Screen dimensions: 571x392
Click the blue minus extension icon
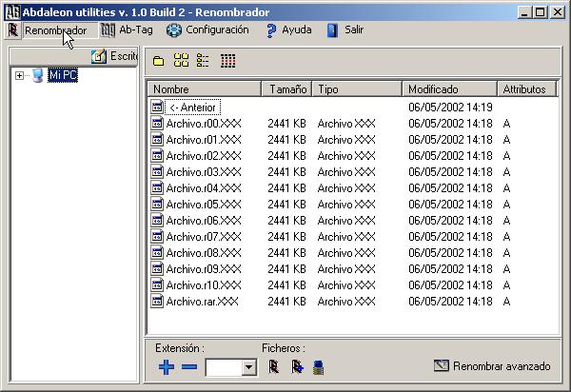189,367
